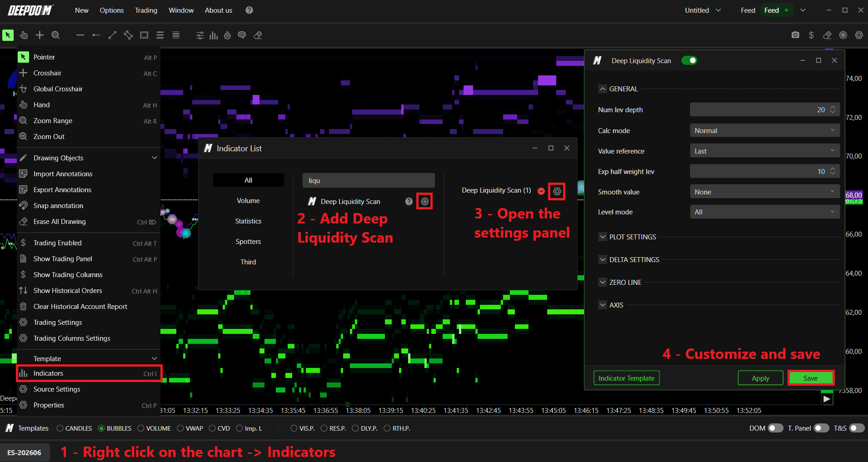Click the Templates button in bottom bar

(x=27, y=428)
